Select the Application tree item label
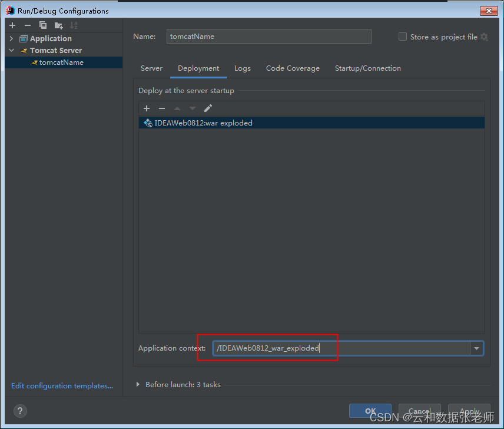This screenshot has height=429, width=504. (51, 38)
